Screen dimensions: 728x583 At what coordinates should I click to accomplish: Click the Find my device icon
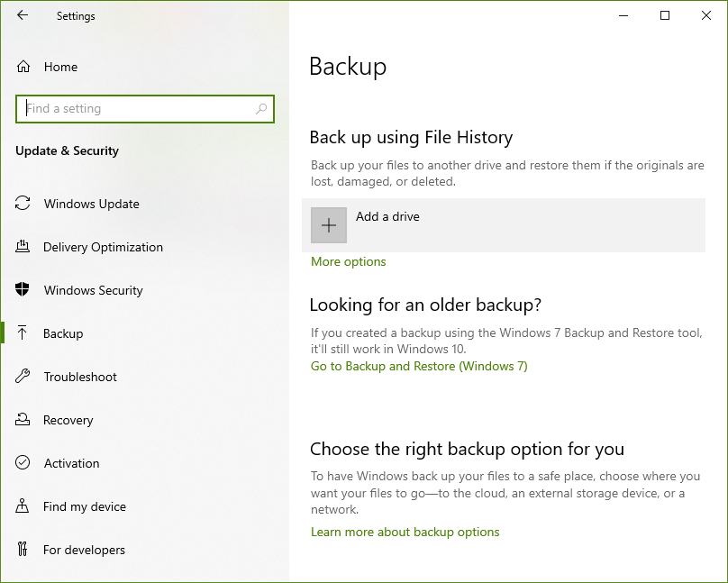pyautogui.click(x=22, y=506)
